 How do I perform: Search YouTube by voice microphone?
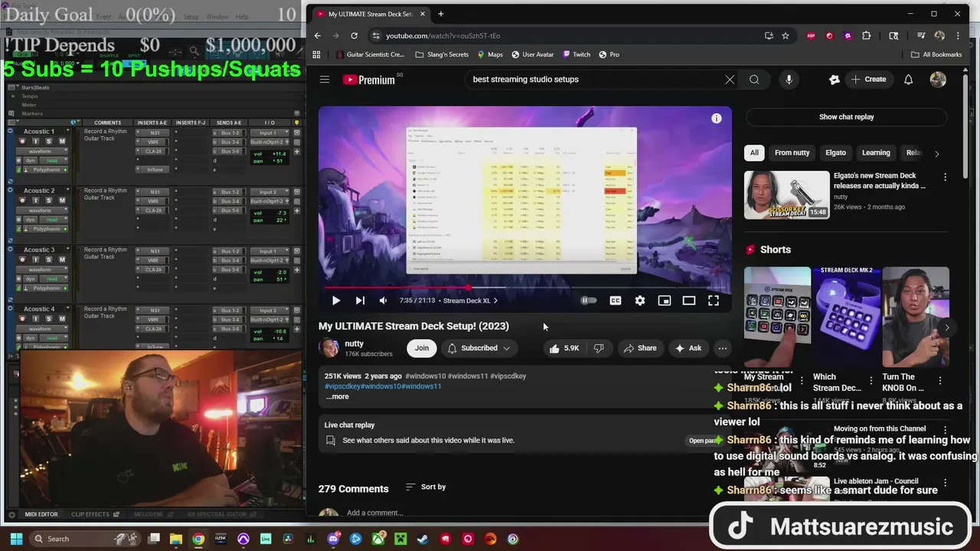pyautogui.click(x=789, y=80)
